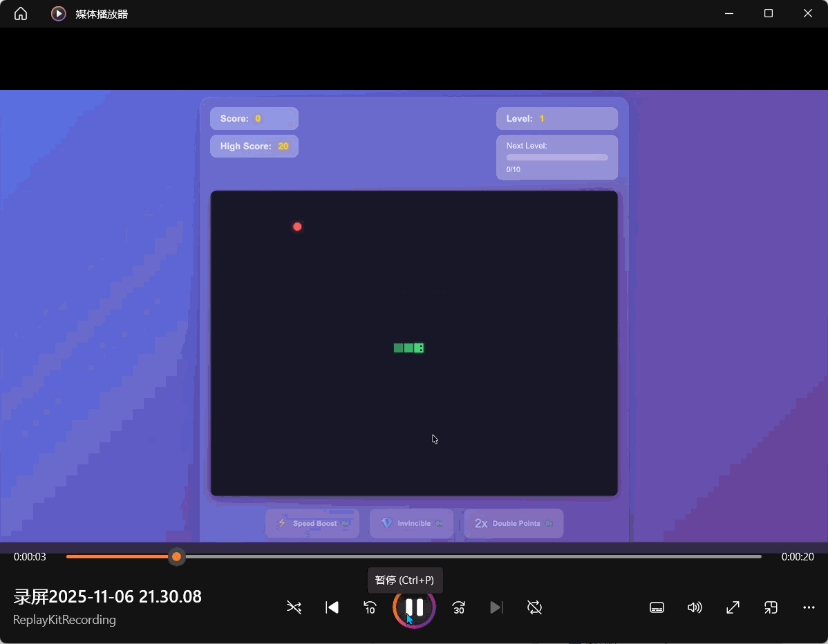Toggle repeat mode on
This screenshot has height=644, width=828.
[x=534, y=607]
